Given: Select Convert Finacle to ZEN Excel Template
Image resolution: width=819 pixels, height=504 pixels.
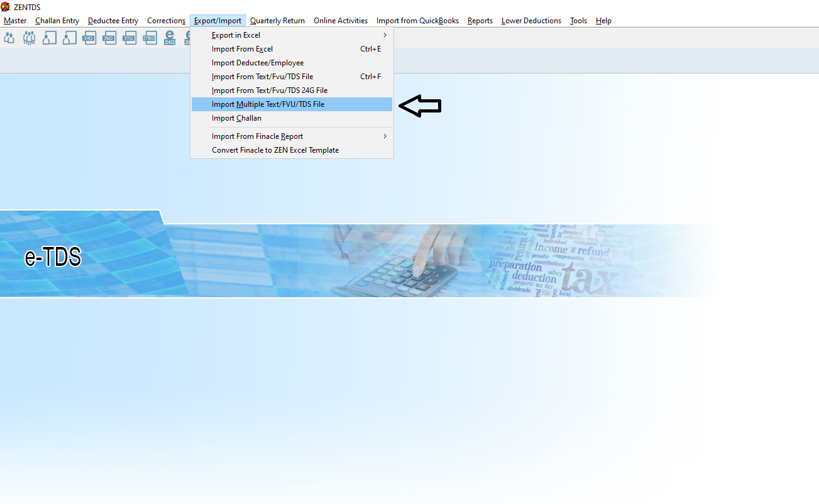Looking at the screenshot, I should click(x=292, y=150).
